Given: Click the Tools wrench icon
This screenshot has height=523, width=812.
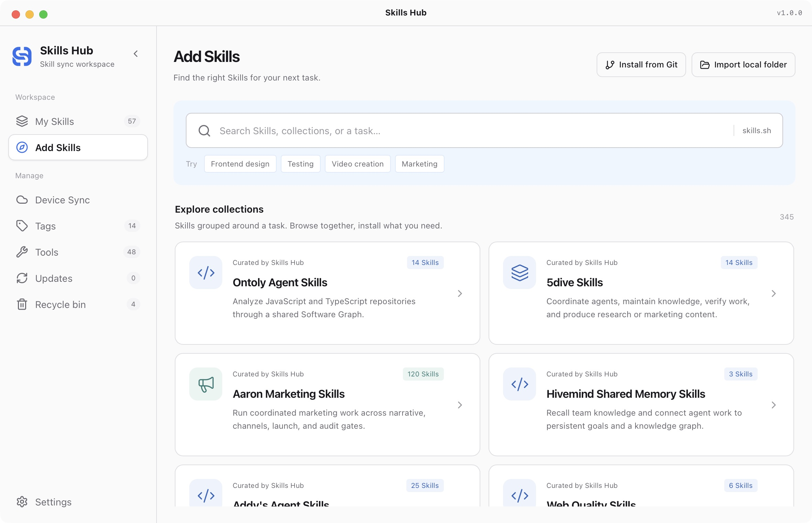Looking at the screenshot, I should pyautogui.click(x=22, y=252).
